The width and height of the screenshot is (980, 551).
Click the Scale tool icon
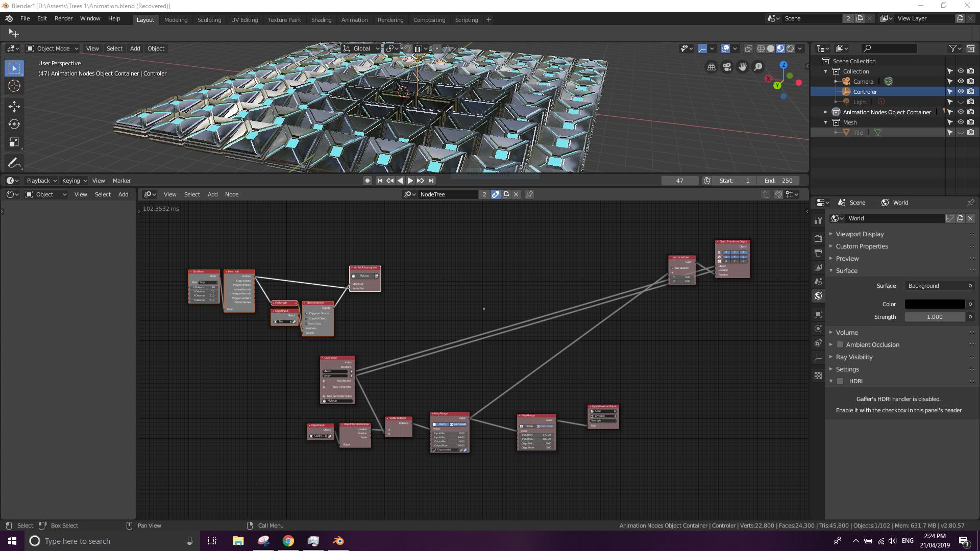pyautogui.click(x=14, y=142)
